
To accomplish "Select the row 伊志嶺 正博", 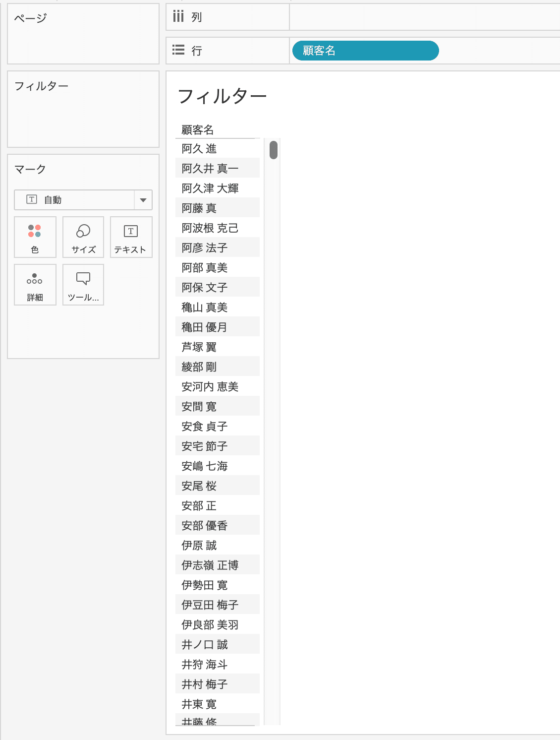I will [218, 565].
